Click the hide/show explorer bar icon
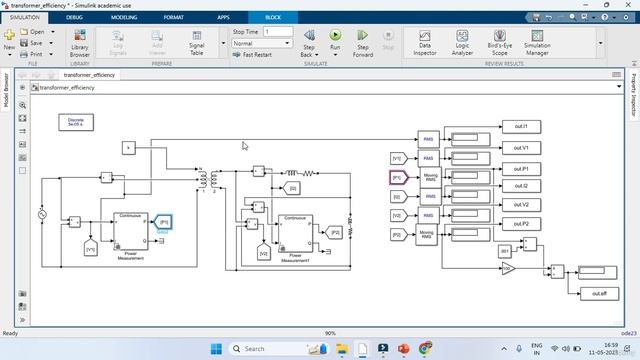The height and width of the screenshot is (360, 640). [22, 88]
